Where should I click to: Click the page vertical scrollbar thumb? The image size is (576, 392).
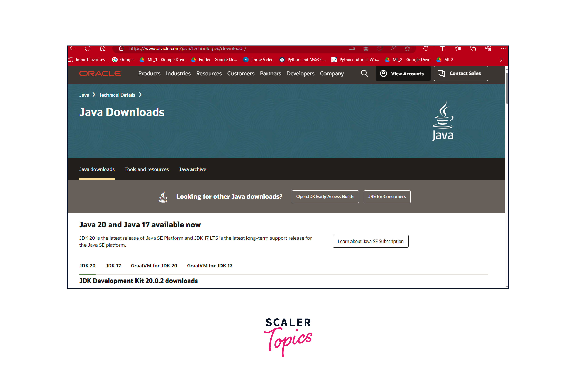[507, 88]
